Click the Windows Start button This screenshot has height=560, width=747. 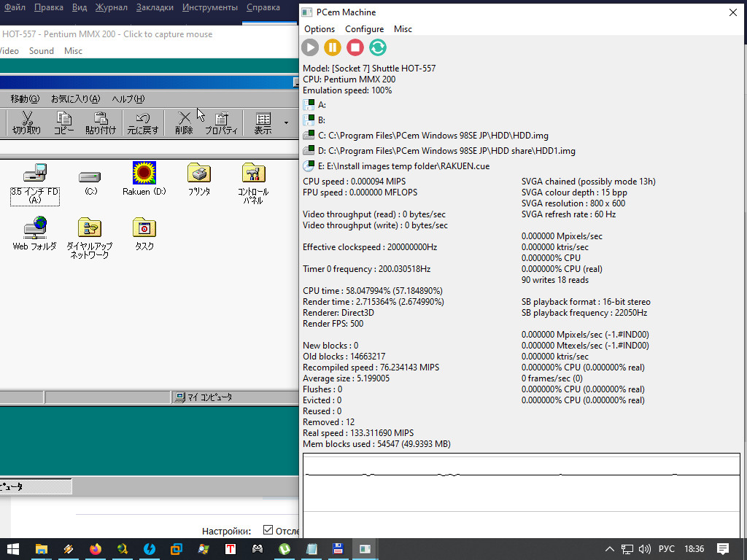(13, 549)
